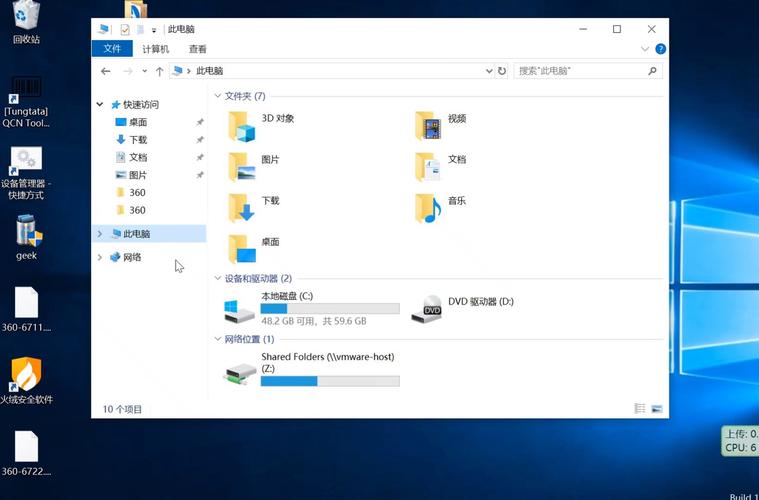The width and height of the screenshot is (759, 500).
Task: Select the 回收站 desktop icon
Action: 27,17
